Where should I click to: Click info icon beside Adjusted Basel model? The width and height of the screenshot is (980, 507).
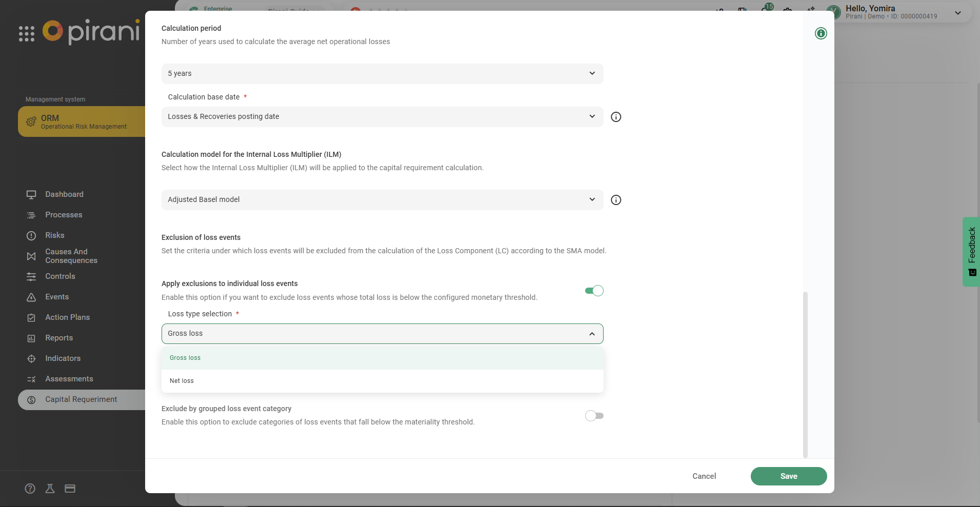616,200
